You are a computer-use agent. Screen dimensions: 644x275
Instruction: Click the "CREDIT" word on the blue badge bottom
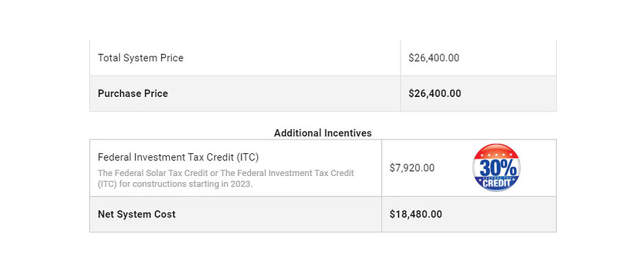click(x=496, y=184)
